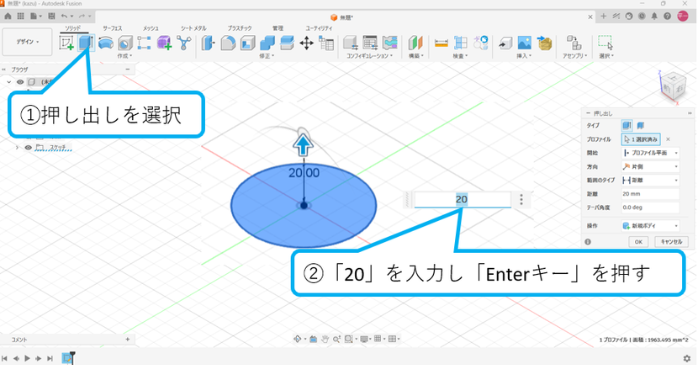Select the Extrude tool in toolbar

86,43
